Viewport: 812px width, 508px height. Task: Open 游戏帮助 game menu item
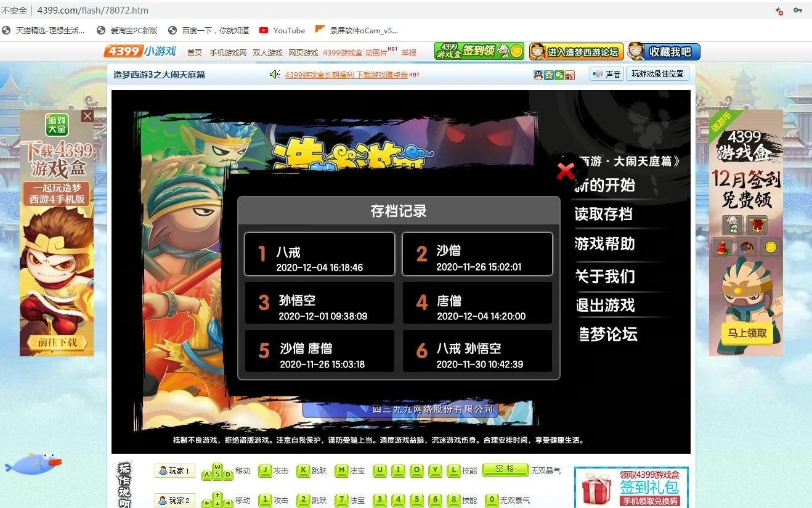click(604, 244)
